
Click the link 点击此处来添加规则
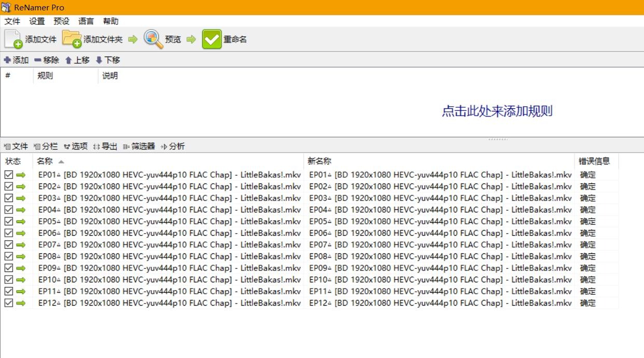(497, 111)
